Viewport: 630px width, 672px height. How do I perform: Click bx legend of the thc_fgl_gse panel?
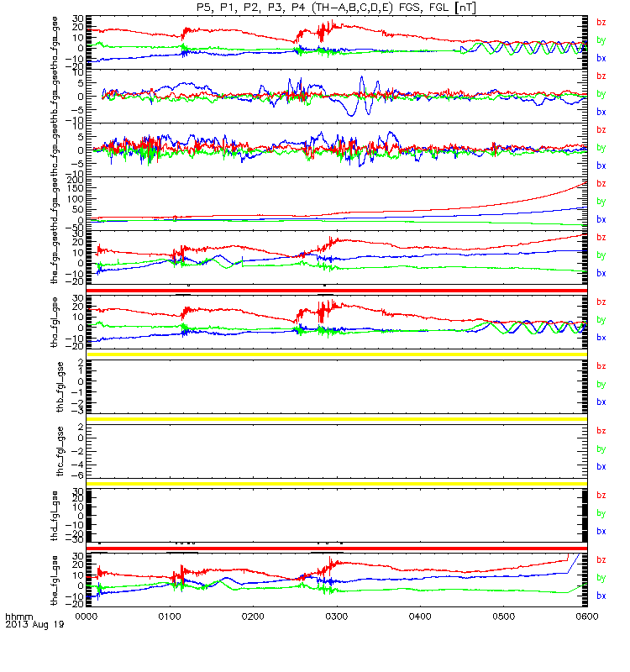(601, 467)
